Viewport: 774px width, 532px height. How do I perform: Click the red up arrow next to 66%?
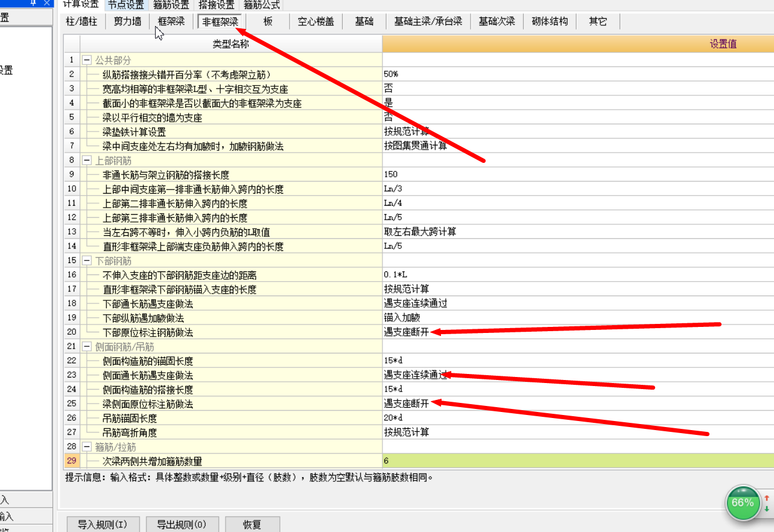767,498
